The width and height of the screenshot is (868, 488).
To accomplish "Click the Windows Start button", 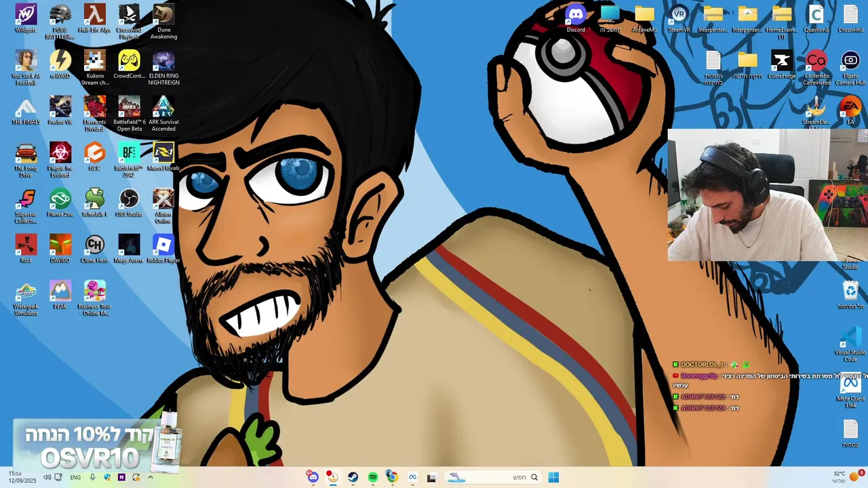I will (x=553, y=477).
